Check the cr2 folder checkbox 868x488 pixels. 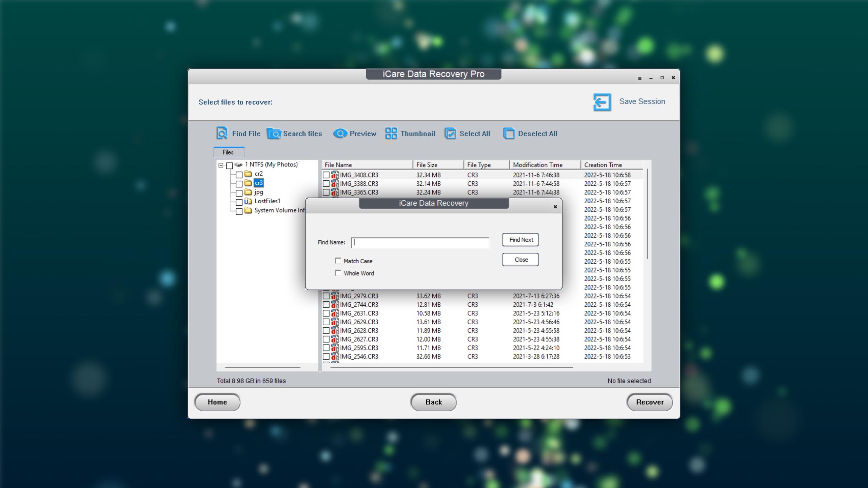[x=239, y=175]
